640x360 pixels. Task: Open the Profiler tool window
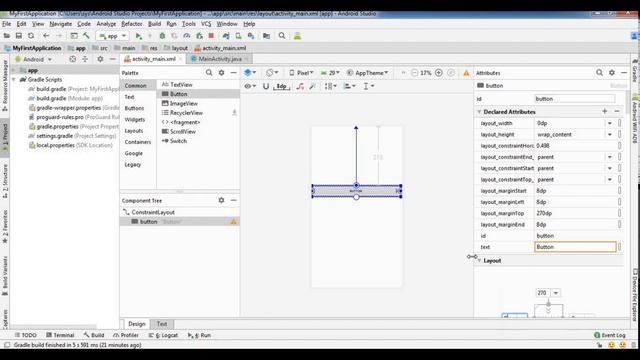point(126,335)
